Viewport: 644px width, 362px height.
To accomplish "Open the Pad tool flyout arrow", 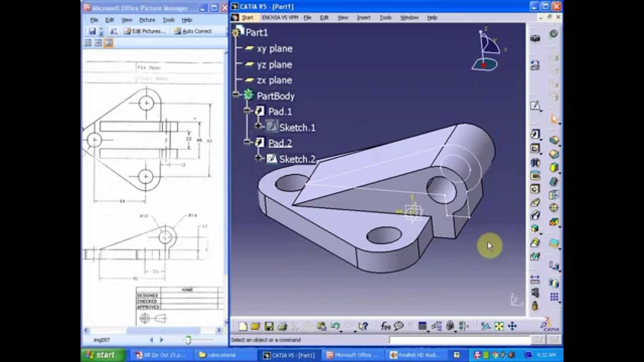I will tap(541, 139).
